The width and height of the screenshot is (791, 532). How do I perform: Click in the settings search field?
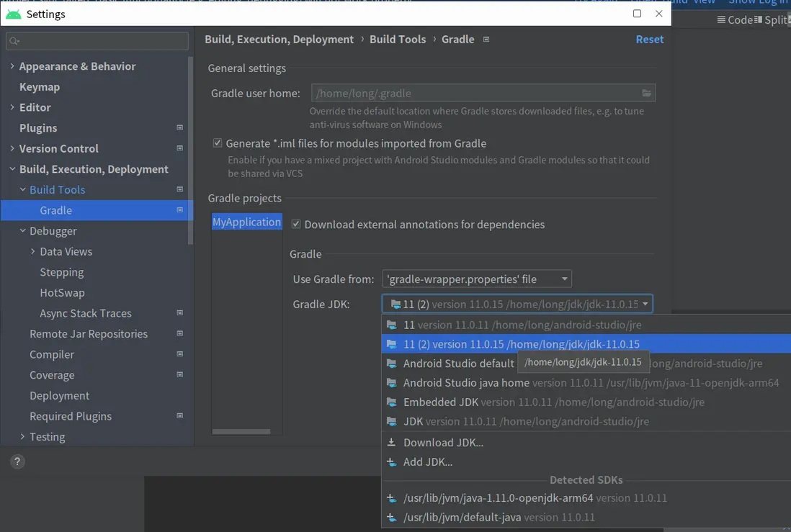tap(97, 41)
